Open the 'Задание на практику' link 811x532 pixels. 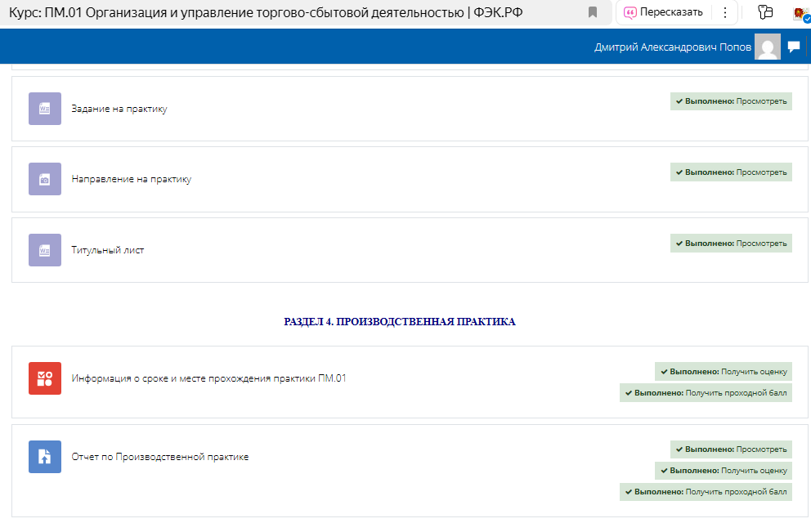119,109
